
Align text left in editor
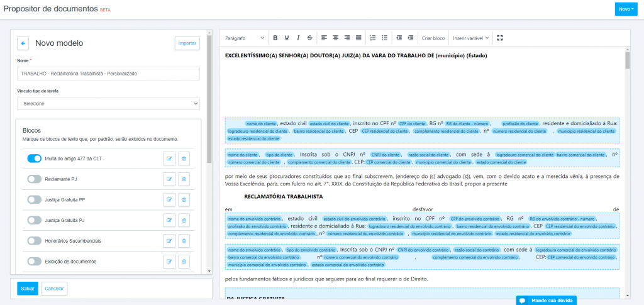pyautogui.click(x=324, y=38)
